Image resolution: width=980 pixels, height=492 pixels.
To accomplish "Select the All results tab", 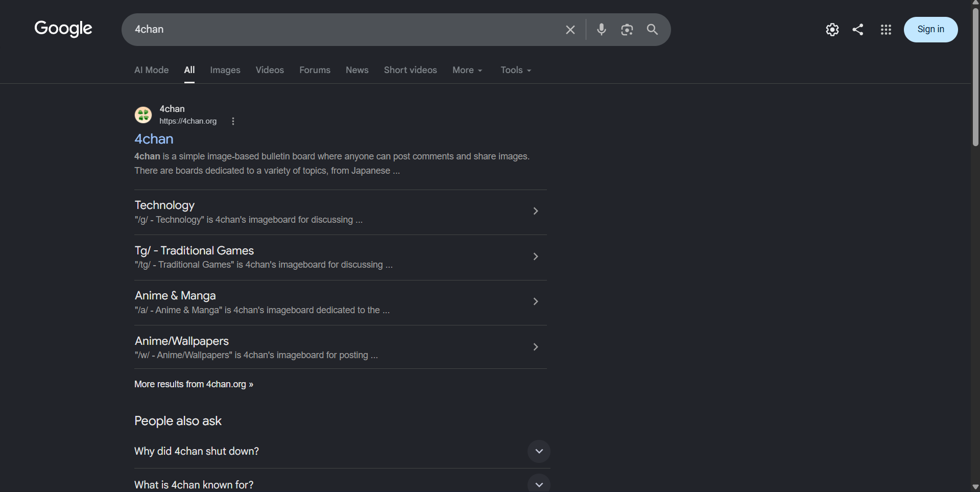I will (x=189, y=70).
